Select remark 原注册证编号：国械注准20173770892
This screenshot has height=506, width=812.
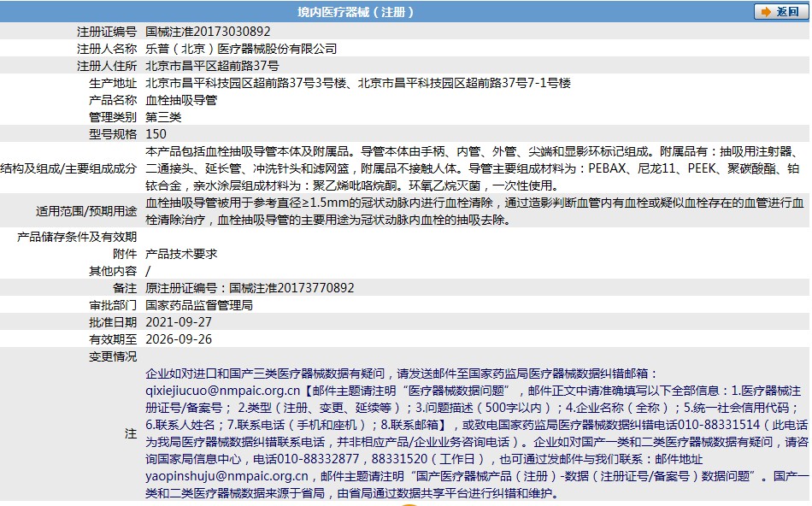click(250, 288)
